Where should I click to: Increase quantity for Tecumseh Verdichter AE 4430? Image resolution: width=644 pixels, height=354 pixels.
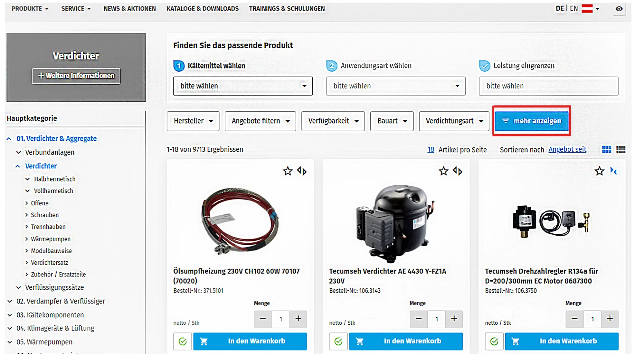[x=454, y=319]
